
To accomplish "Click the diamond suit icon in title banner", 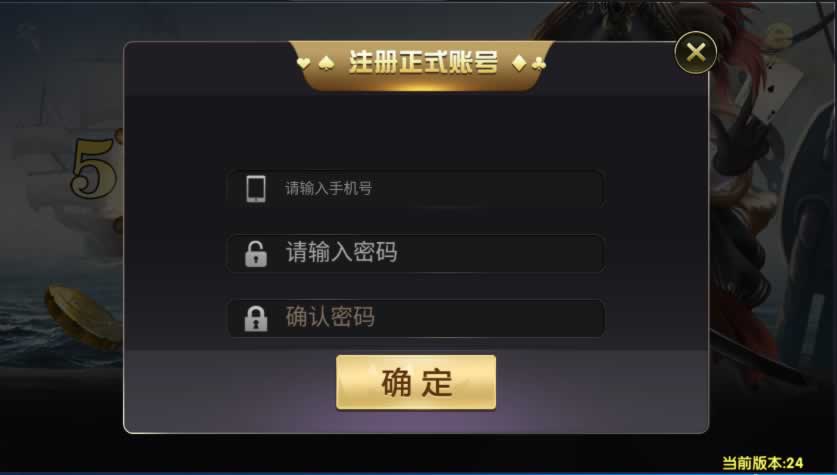I will [518, 63].
